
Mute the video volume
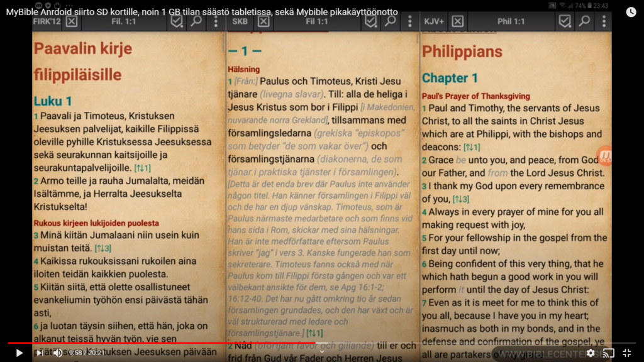coord(58,353)
